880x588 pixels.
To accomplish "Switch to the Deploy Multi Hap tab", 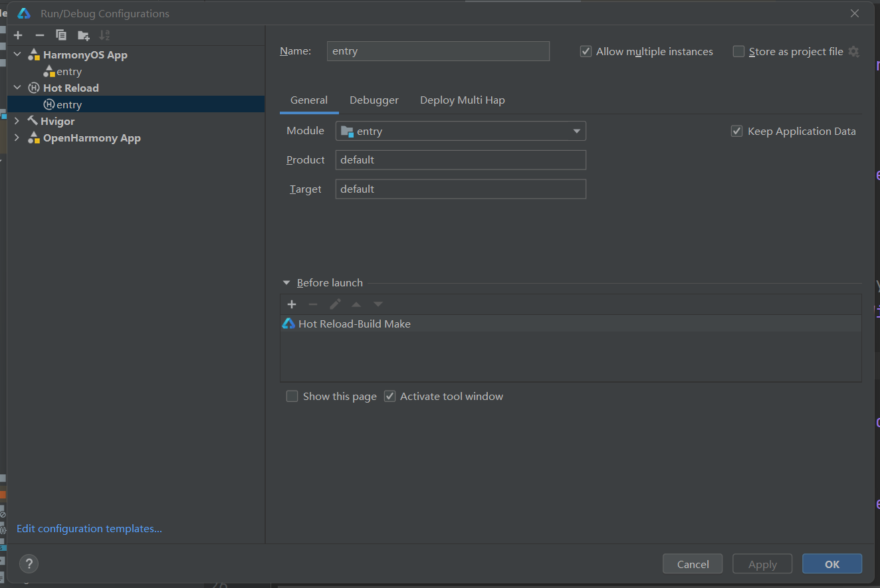I will tap(463, 100).
